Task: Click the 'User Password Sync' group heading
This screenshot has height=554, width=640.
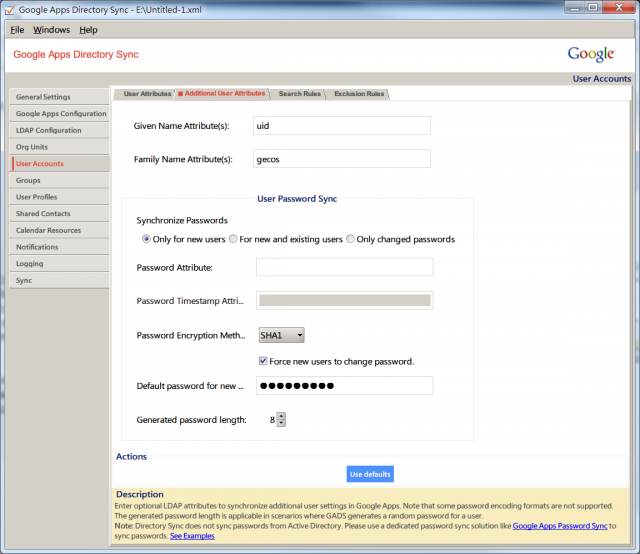Action: 297,199
